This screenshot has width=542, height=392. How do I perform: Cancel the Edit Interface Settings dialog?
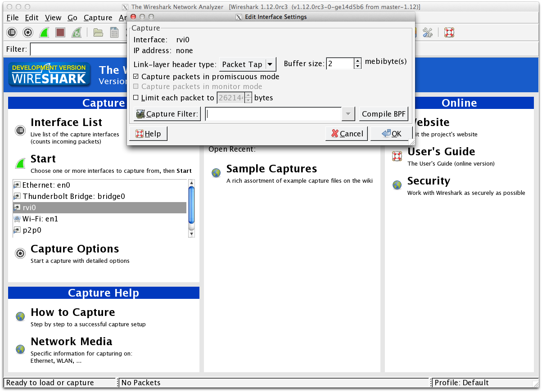347,134
